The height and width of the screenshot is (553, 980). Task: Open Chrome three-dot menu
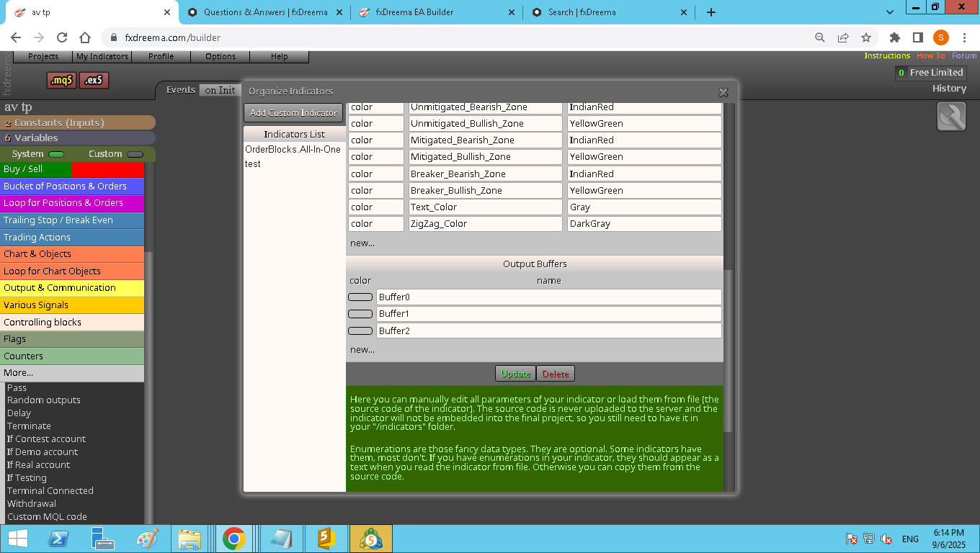pyautogui.click(x=964, y=37)
